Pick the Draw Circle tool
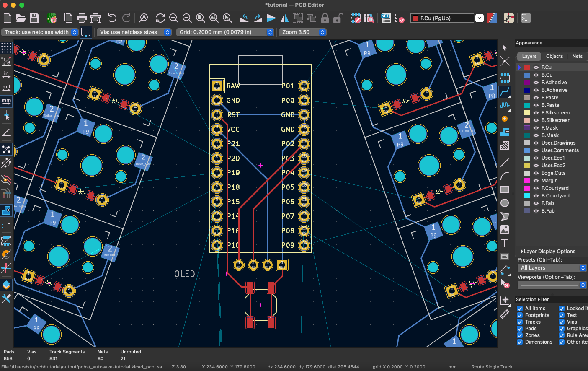Viewport: 588px width, 371px height. click(x=505, y=203)
